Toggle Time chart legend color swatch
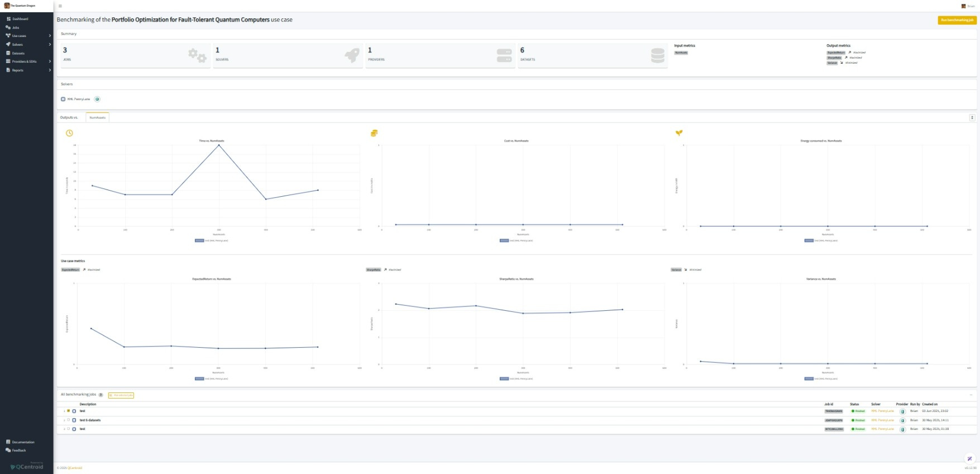 199,240
